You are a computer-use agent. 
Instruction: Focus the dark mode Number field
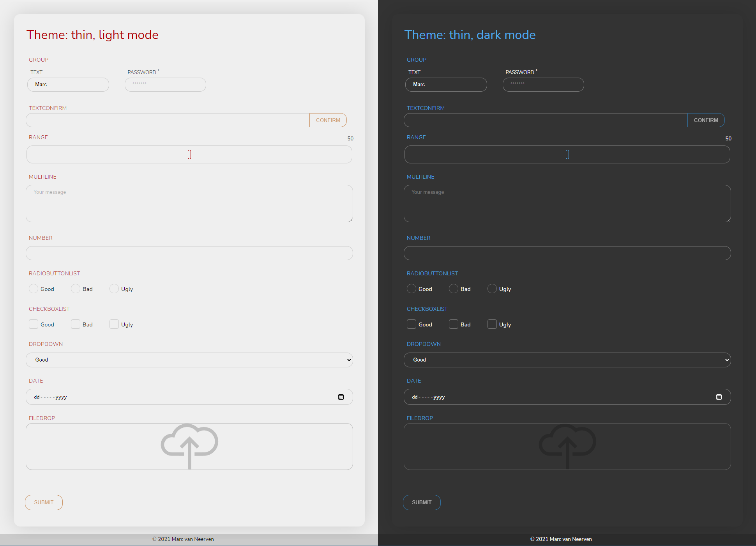point(567,253)
